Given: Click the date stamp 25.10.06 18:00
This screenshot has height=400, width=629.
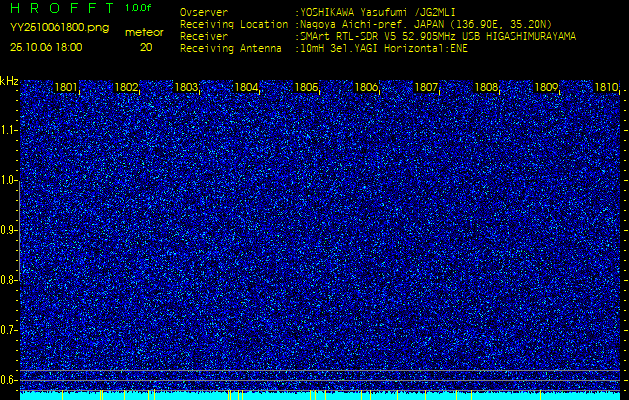Looking at the screenshot, I should (46, 47).
